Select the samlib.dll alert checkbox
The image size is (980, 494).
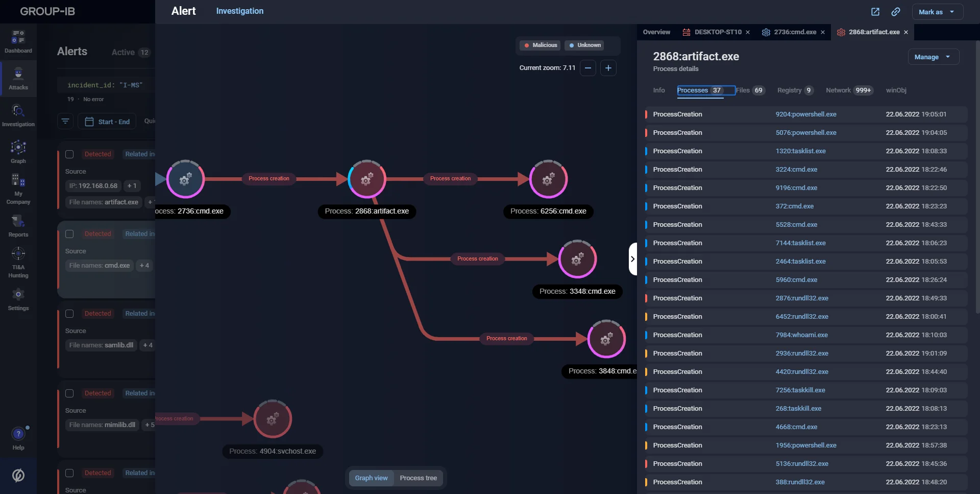point(70,314)
